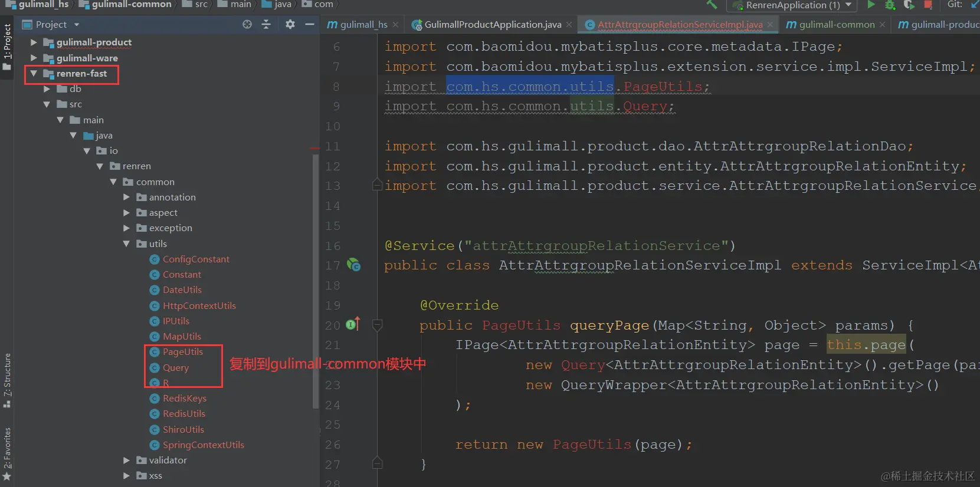Click the Git update project arrow

pos(975,5)
